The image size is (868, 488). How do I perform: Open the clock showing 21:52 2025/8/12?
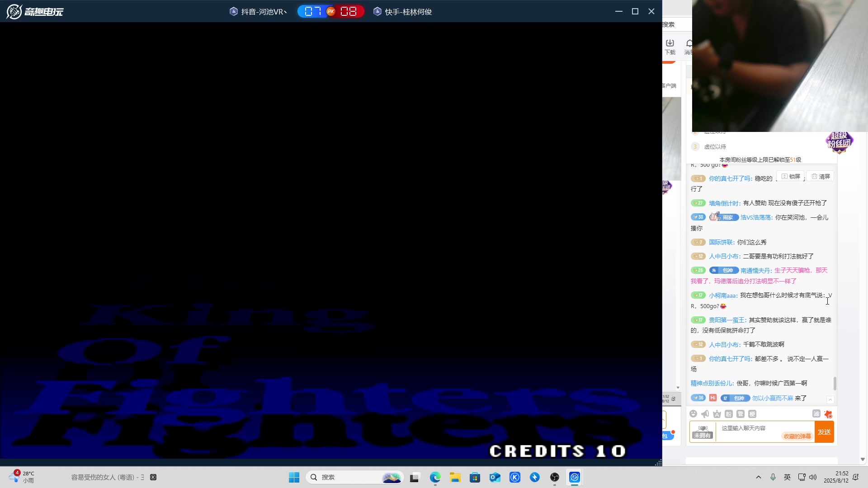(x=836, y=477)
